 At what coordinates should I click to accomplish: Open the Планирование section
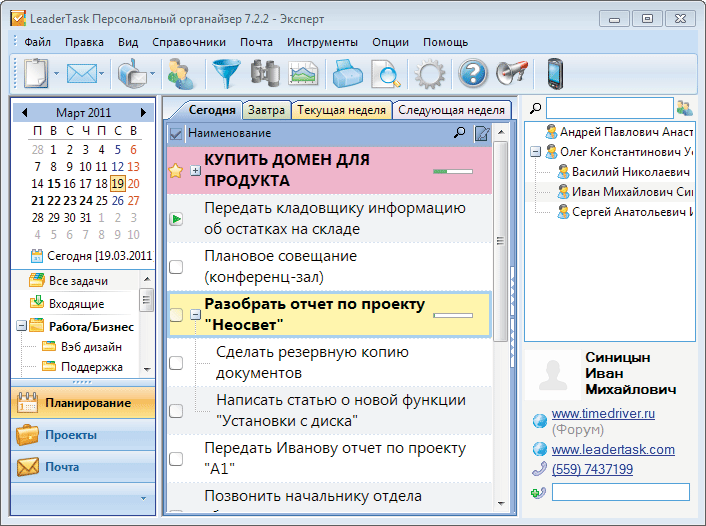83,403
